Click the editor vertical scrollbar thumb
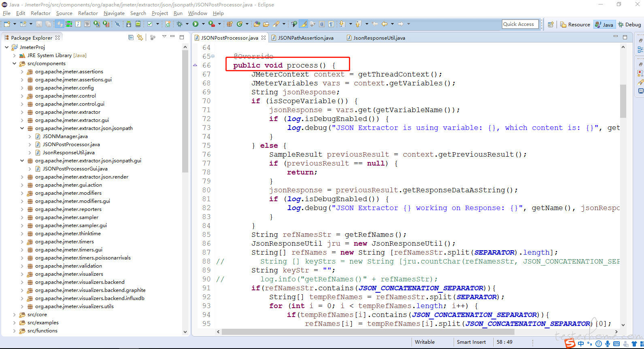The height and width of the screenshot is (349, 644). (623, 101)
